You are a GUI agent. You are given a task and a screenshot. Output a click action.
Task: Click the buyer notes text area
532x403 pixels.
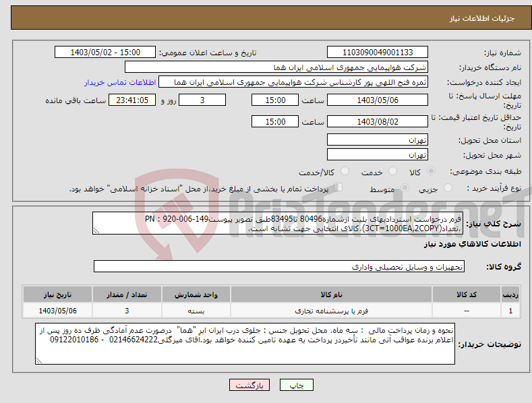[245, 344]
